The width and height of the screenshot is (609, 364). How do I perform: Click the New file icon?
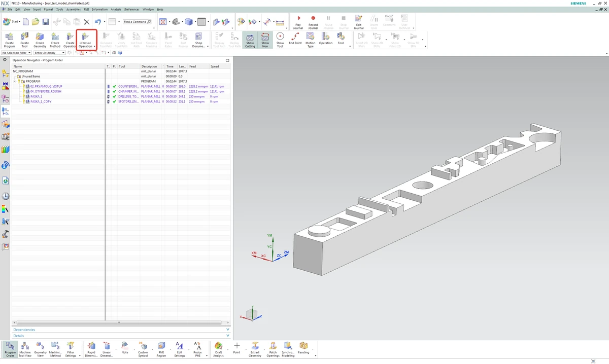click(25, 22)
